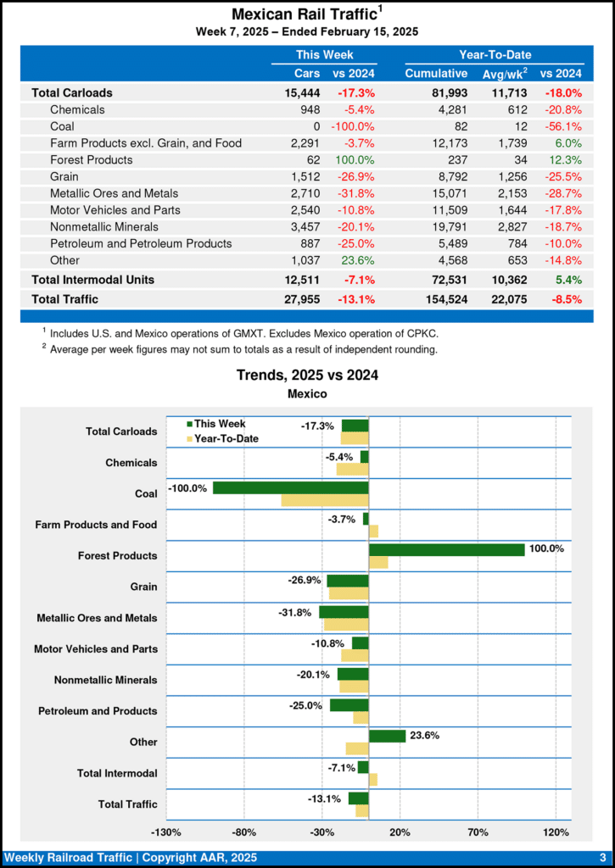Click the Weekly Railroad Traffic copyright footer text

[x=130, y=858]
